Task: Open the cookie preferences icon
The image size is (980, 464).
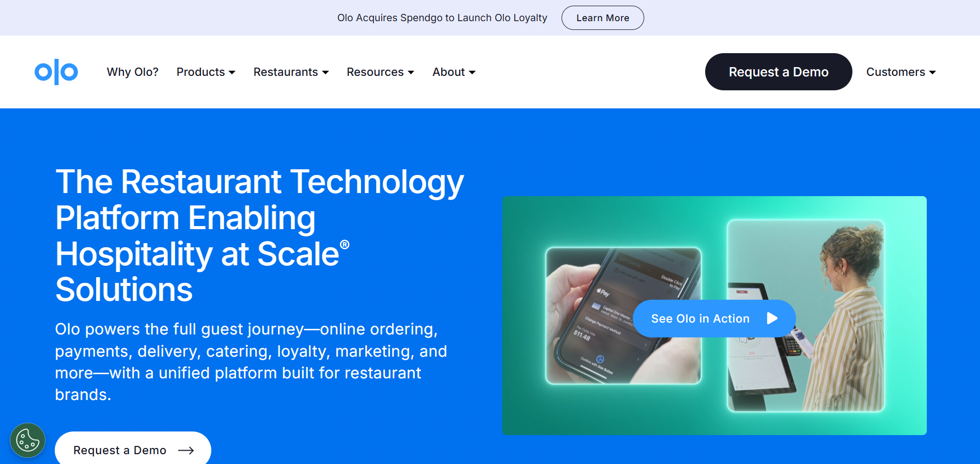Action: click(27, 440)
